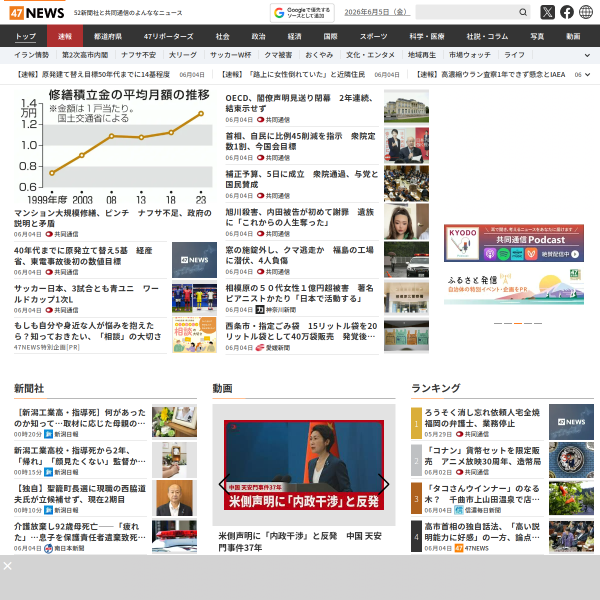Open the マンション大規模修繕 headline
Image resolution: width=600 pixels, height=600 pixels.
(x=112, y=218)
